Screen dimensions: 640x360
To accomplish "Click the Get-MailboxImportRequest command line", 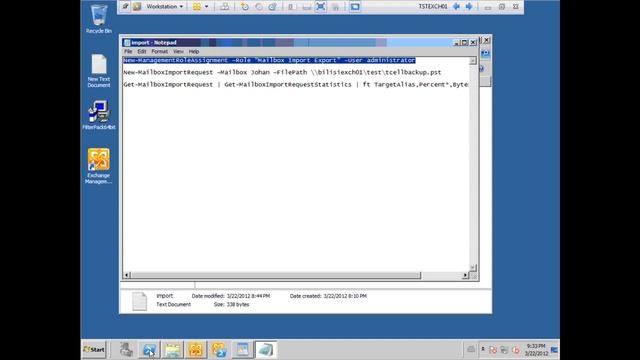I will (296, 84).
